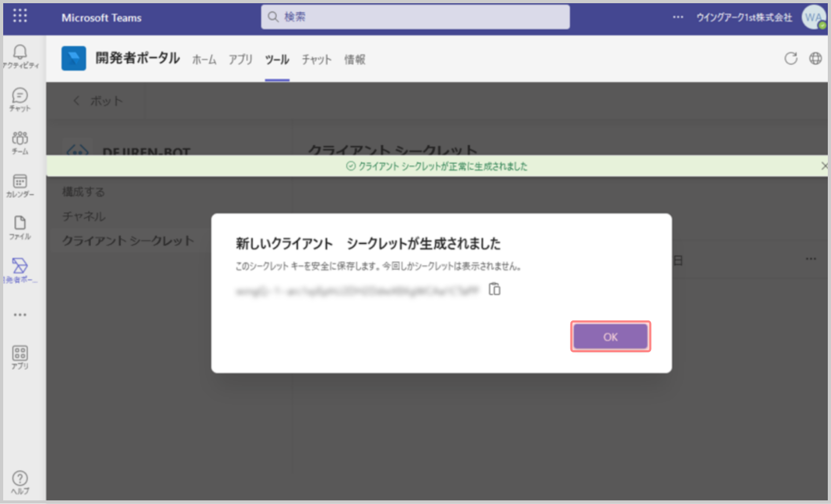This screenshot has width=831, height=504.
Task: Open the Calendar in the sidebar
Action: click(20, 185)
